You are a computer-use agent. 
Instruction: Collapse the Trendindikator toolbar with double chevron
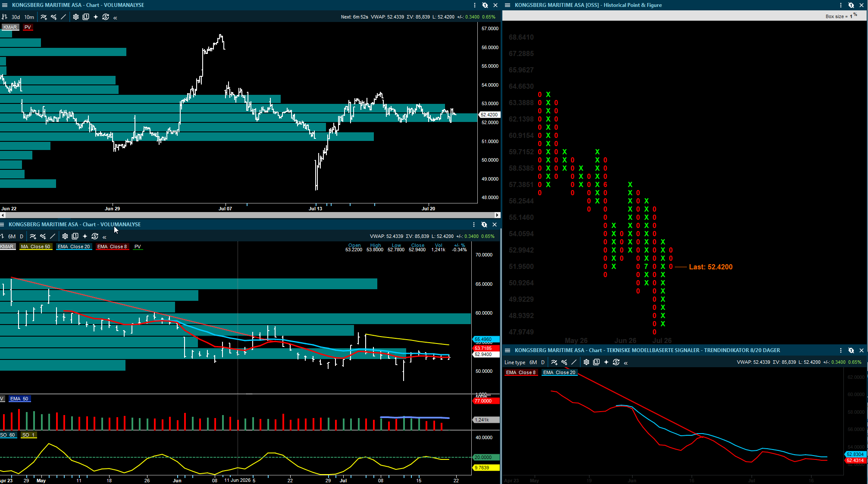click(x=626, y=363)
